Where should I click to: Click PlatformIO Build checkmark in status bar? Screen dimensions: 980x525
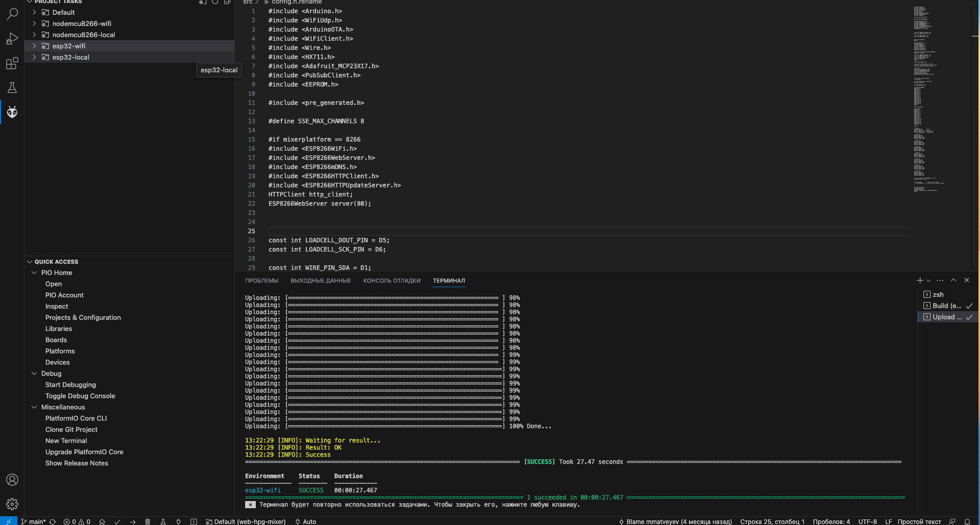[x=117, y=521]
